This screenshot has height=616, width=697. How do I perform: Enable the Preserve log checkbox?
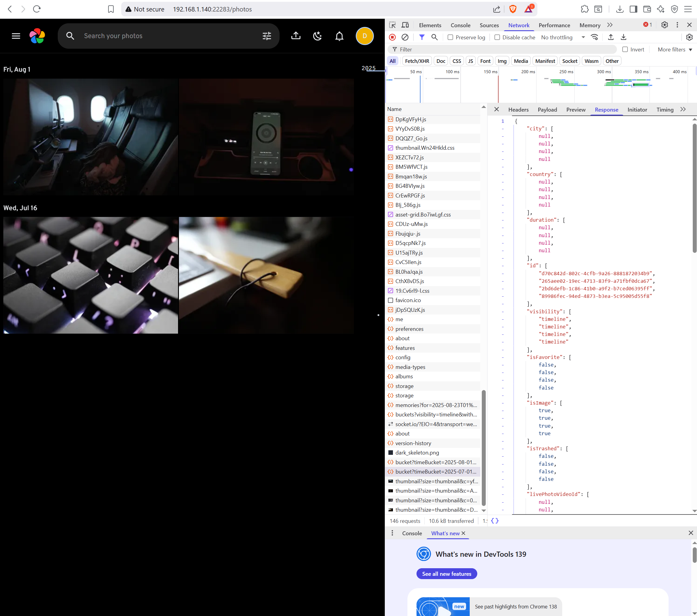450,37
